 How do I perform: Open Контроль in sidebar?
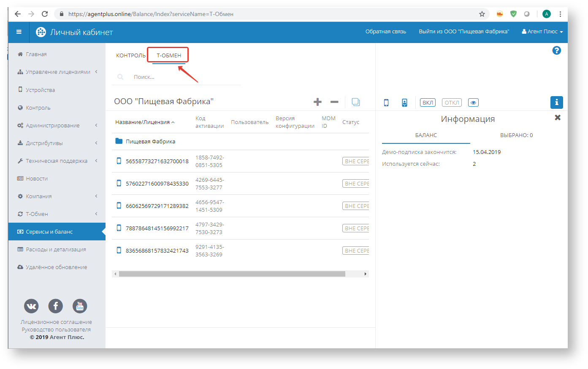(57, 108)
